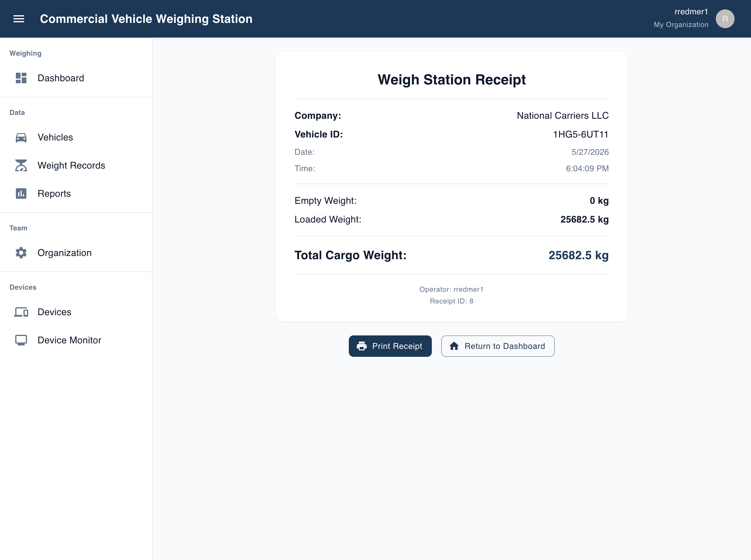Image resolution: width=751 pixels, height=560 pixels.
Task: Click the rredmer1 username in header
Action: coord(691,12)
